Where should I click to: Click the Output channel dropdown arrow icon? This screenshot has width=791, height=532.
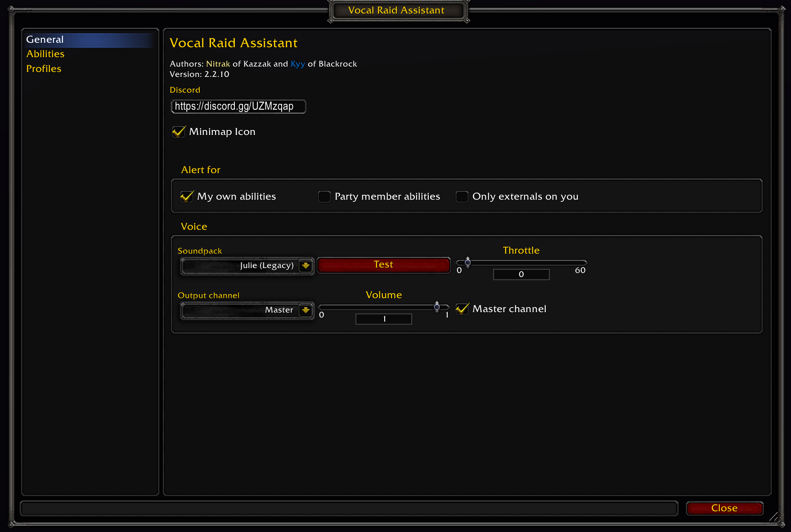[x=306, y=310]
